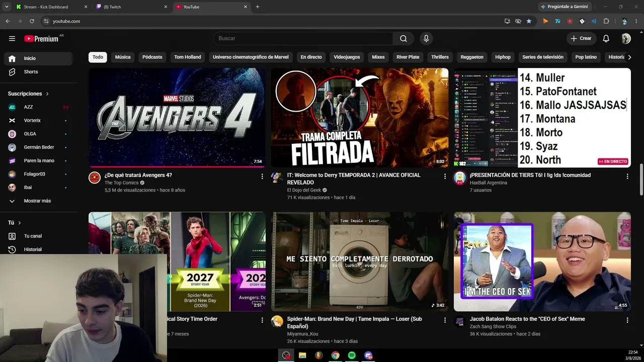Reload the page in Chrome

click(x=32, y=21)
